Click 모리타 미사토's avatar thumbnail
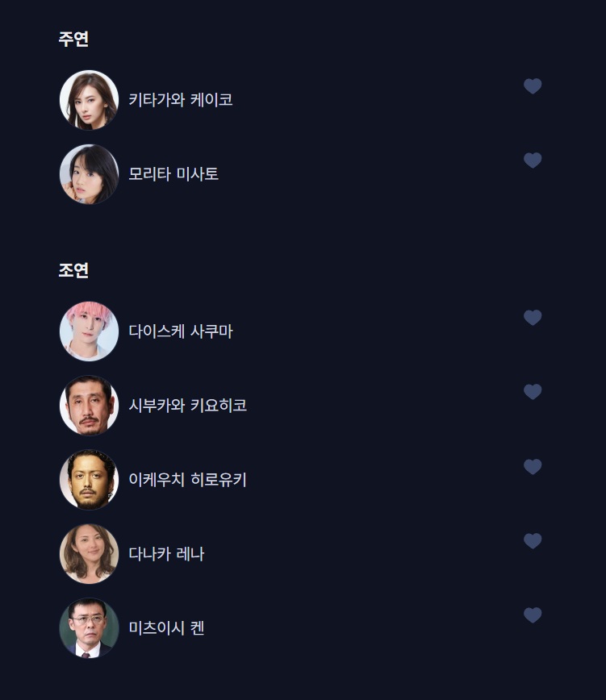 (x=89, y=174)
